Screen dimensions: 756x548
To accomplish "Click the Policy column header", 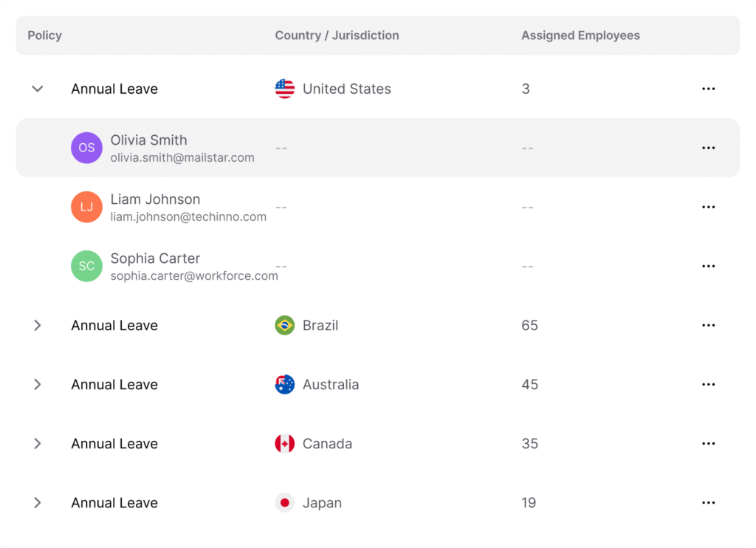I will (x=44, y=35).
